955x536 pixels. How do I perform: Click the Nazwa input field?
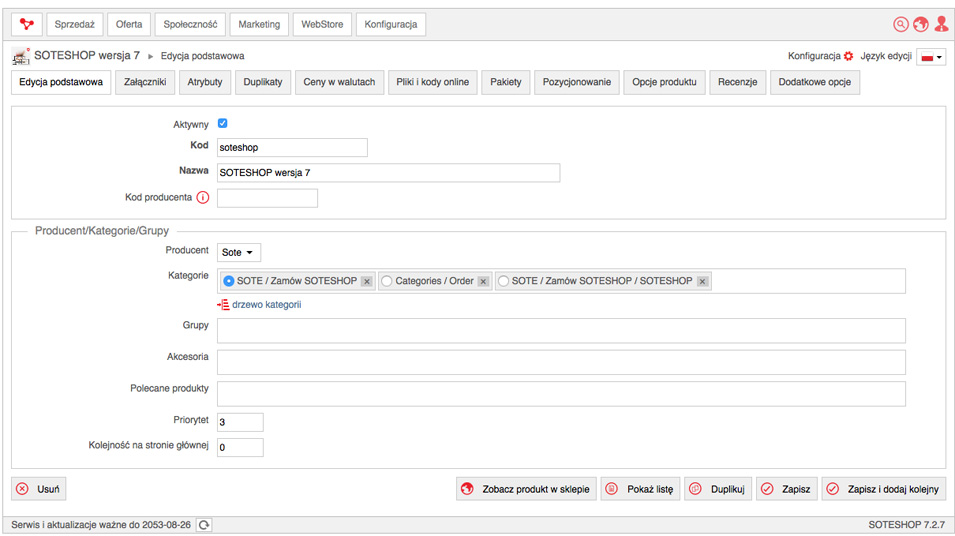389,173
